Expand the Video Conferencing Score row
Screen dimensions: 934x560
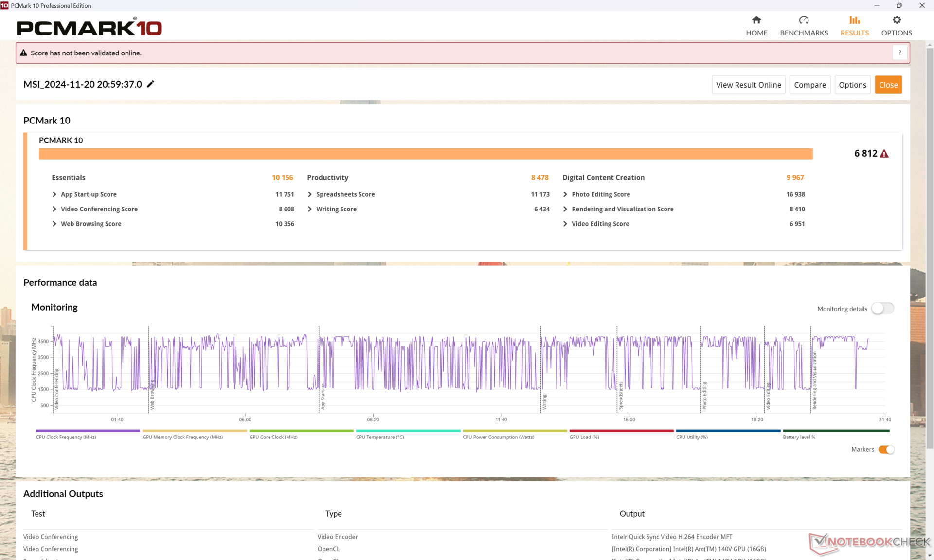click(54, 209)
